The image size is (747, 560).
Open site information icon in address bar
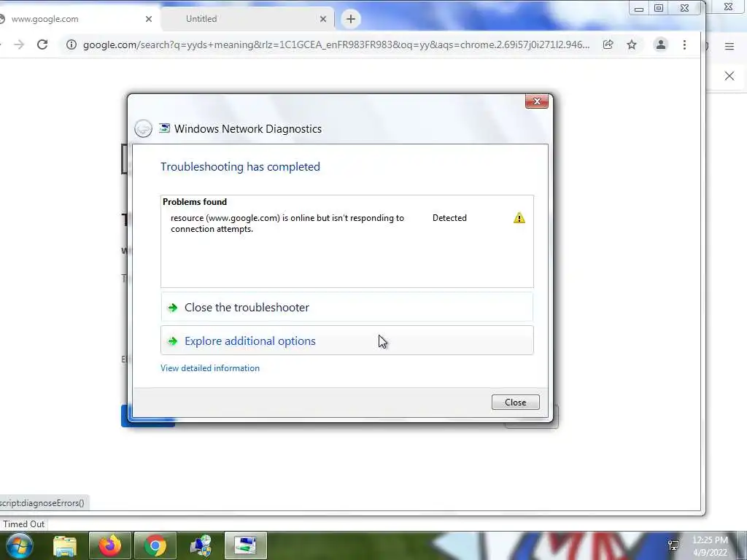pyautogui.click(x=71, y=44)
